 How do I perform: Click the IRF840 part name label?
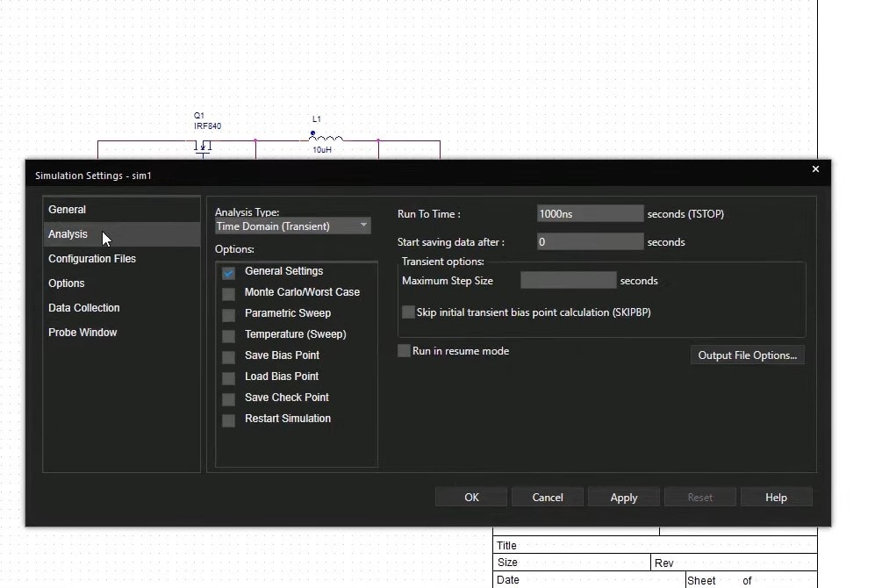[x=208, y=126]
